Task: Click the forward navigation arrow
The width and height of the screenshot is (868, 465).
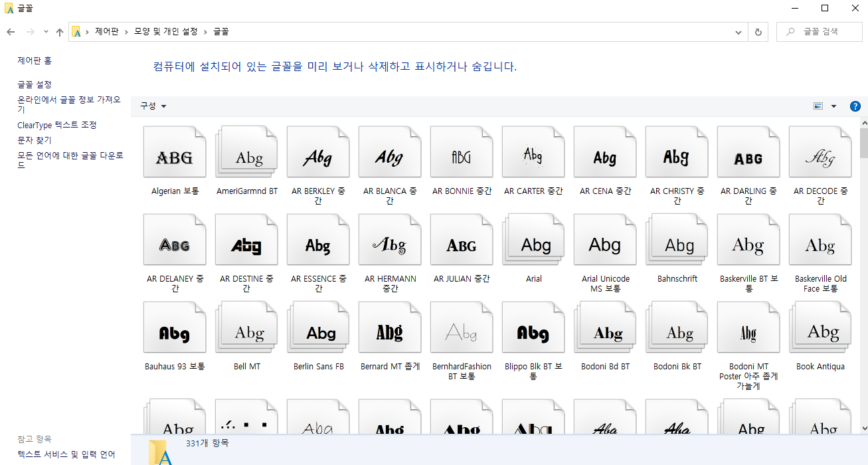Action: [31, 32]
